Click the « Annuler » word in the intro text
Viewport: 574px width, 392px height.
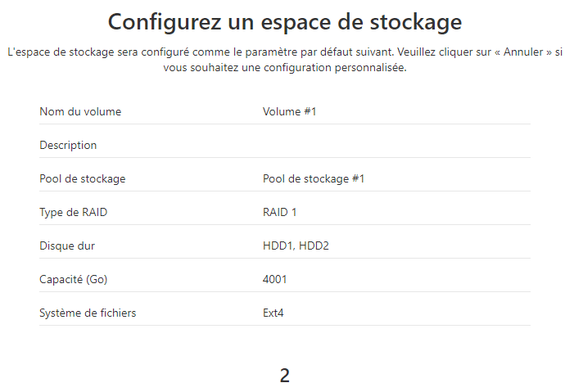coord(522,52)
